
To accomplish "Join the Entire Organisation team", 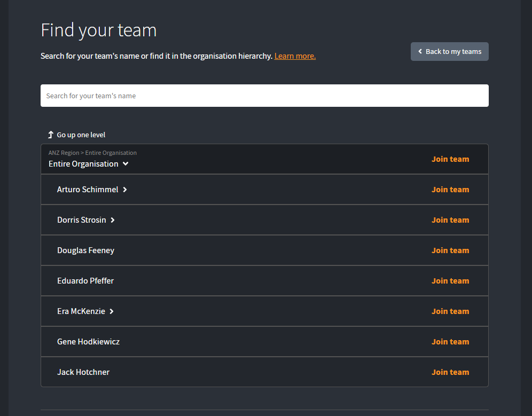I will tap(450, 159).
